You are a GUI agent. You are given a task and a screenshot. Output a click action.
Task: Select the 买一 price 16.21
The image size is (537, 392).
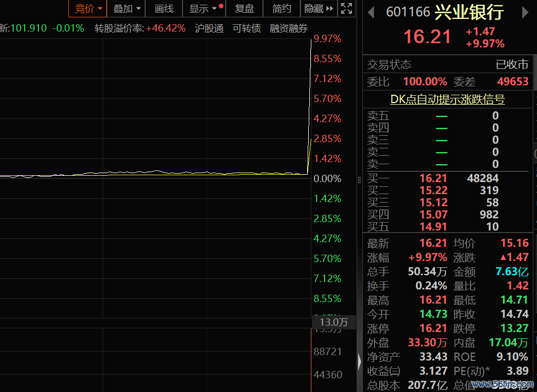pos(433,178)
